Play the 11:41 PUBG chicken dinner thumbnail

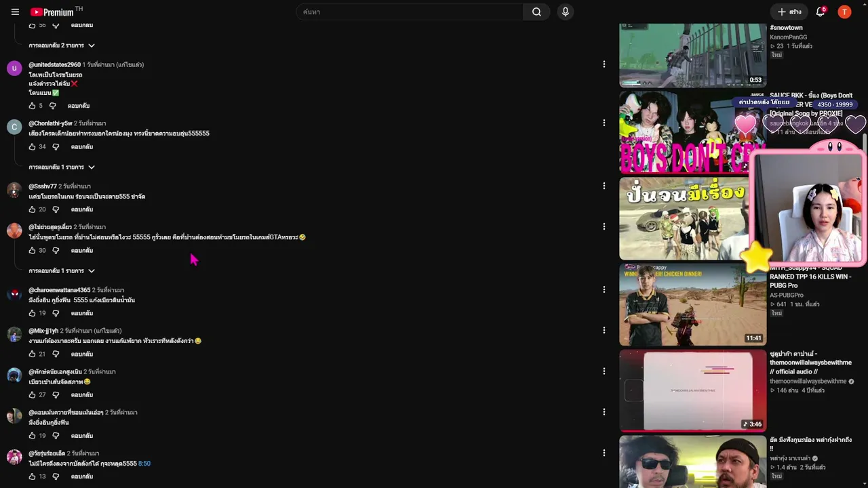pos(692,304)
